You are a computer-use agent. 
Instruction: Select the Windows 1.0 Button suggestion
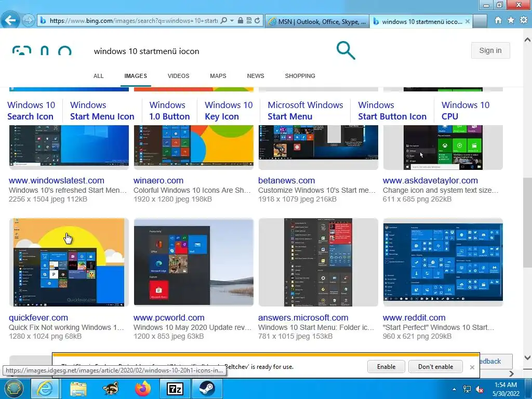[169, 111]
